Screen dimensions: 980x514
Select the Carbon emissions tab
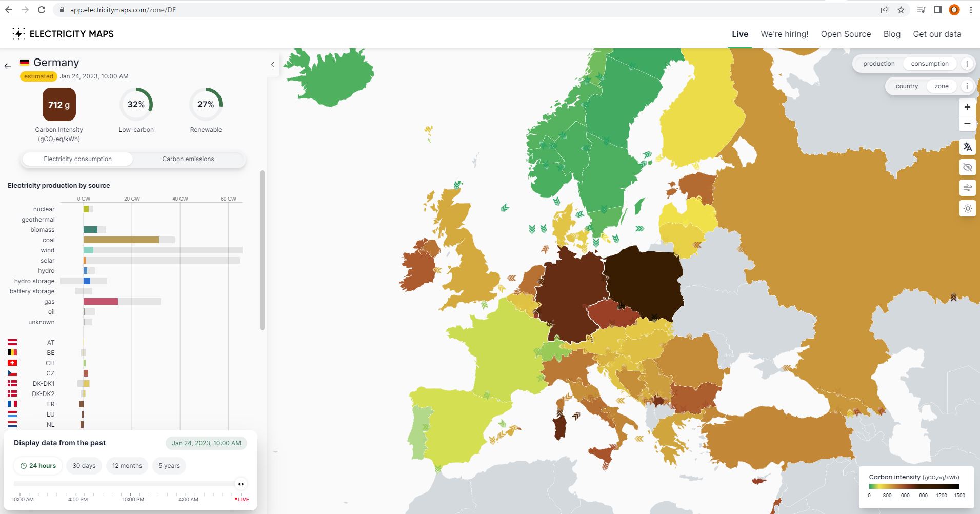(x=188, y=159)
